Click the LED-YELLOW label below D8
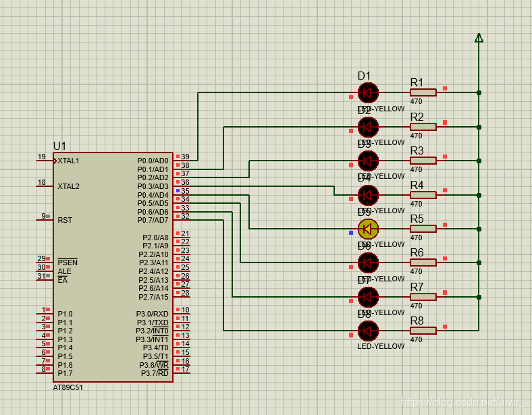 tap(381, 347)
